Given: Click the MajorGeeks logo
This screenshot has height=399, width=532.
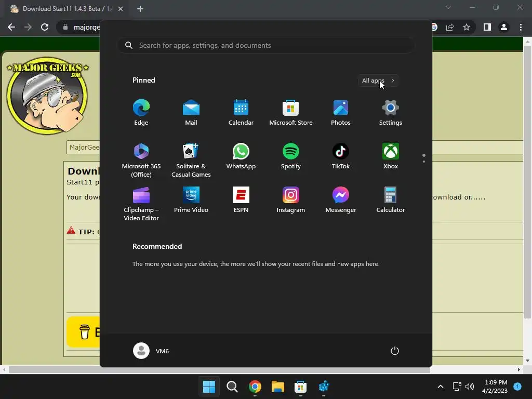Looking at the screenshot, I should tap(47, 95).
